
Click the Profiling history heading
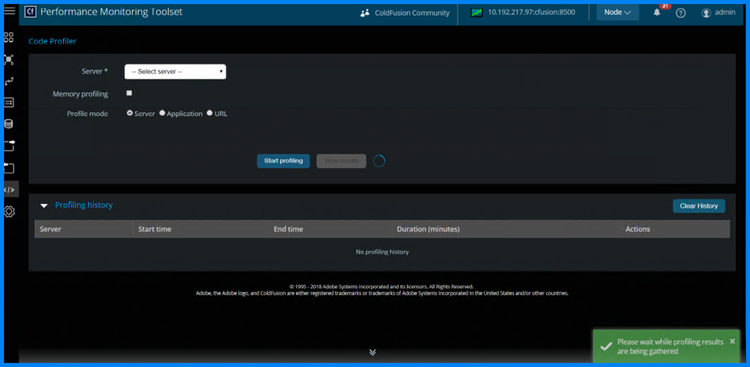click(x=84, y=205)
